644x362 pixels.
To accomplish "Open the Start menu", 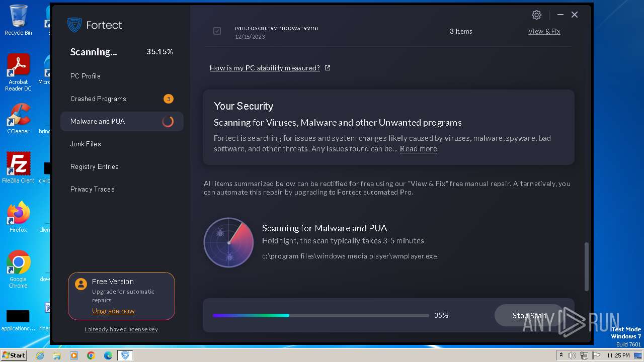I will point(14,355).
